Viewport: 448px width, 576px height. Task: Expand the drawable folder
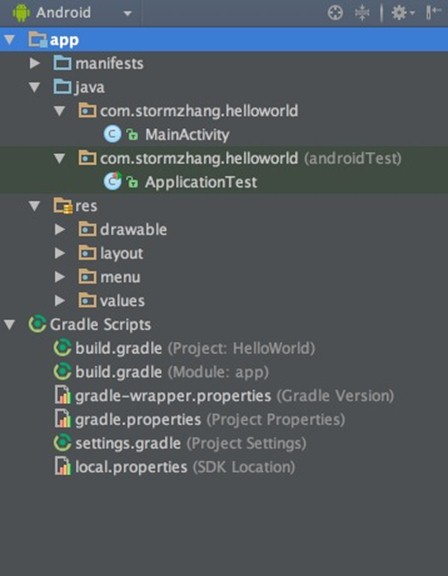click(59, 230)
